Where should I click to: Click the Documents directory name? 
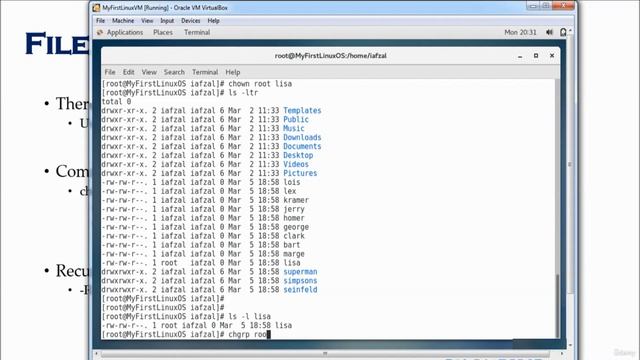pos(302,147)
